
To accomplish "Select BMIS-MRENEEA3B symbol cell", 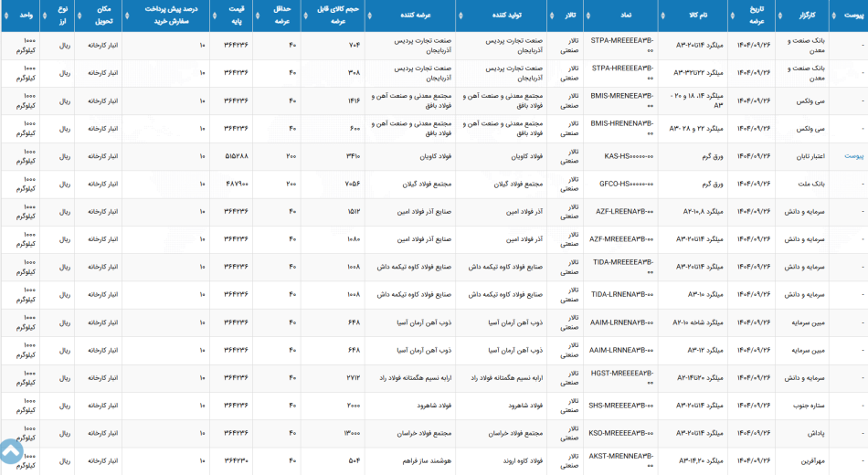I will [620, 100].
